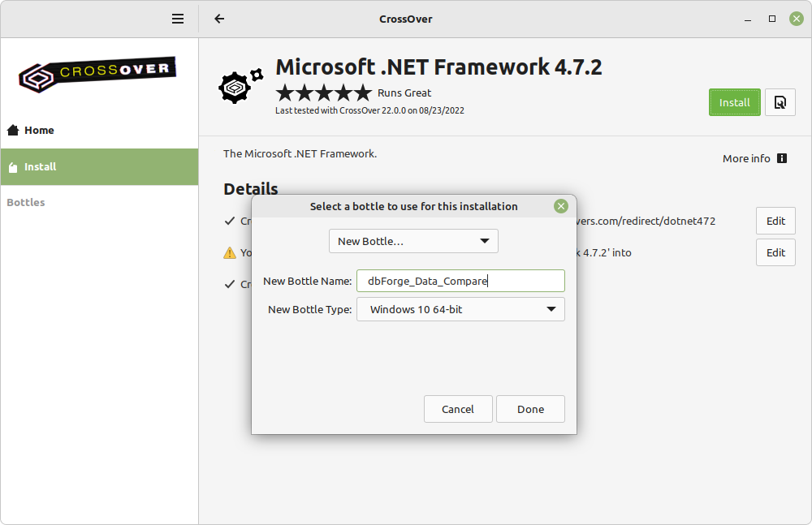The height and width of the screenshot is (525, 812).
Task: Select Home in the sidebar
Action: [99, 130]
